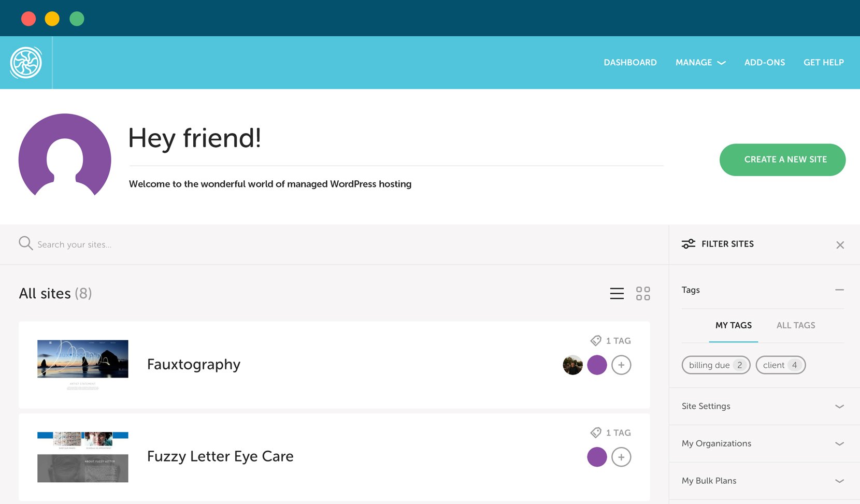The image size is (860, 504).
Task: Click the filter sliders icon
Action: click(x=689, y=244)
